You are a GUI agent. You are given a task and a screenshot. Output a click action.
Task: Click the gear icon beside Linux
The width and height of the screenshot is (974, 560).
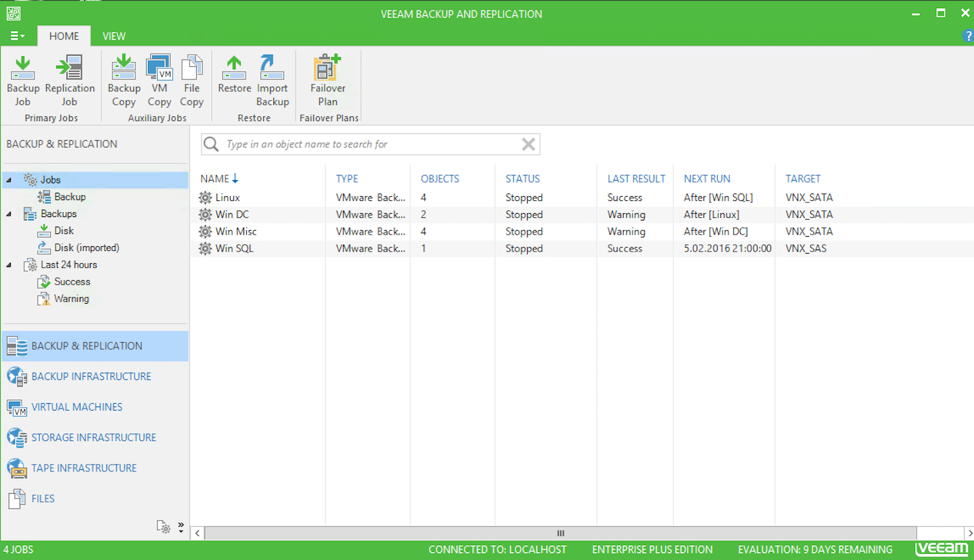[x=205, y=197]
